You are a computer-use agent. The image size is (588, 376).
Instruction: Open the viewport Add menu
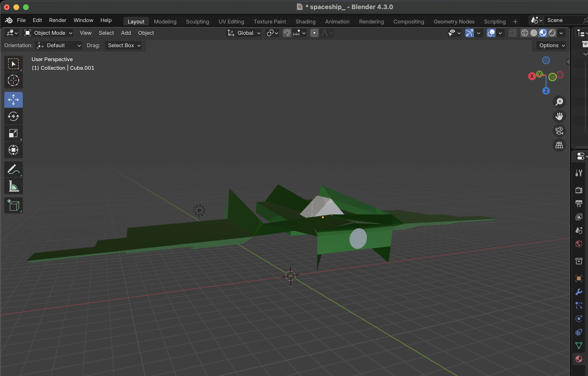[126, 33]
